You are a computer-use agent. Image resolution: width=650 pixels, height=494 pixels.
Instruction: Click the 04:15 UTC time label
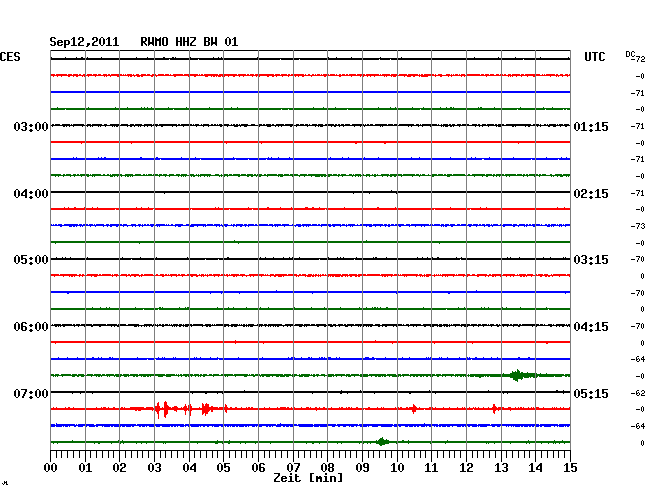(591, 327)
